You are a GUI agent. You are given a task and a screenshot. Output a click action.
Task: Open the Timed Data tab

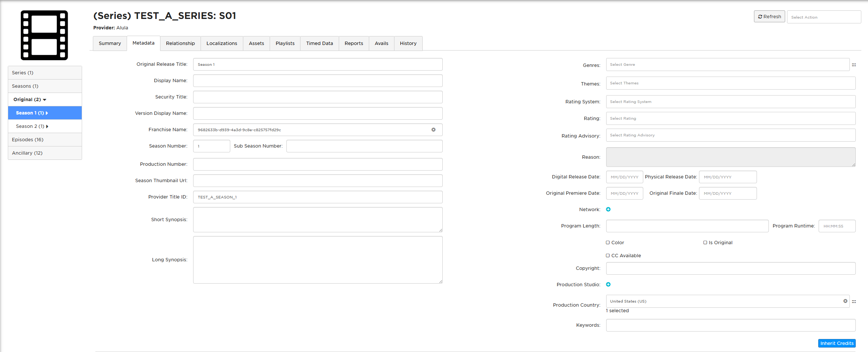(320, 43)
